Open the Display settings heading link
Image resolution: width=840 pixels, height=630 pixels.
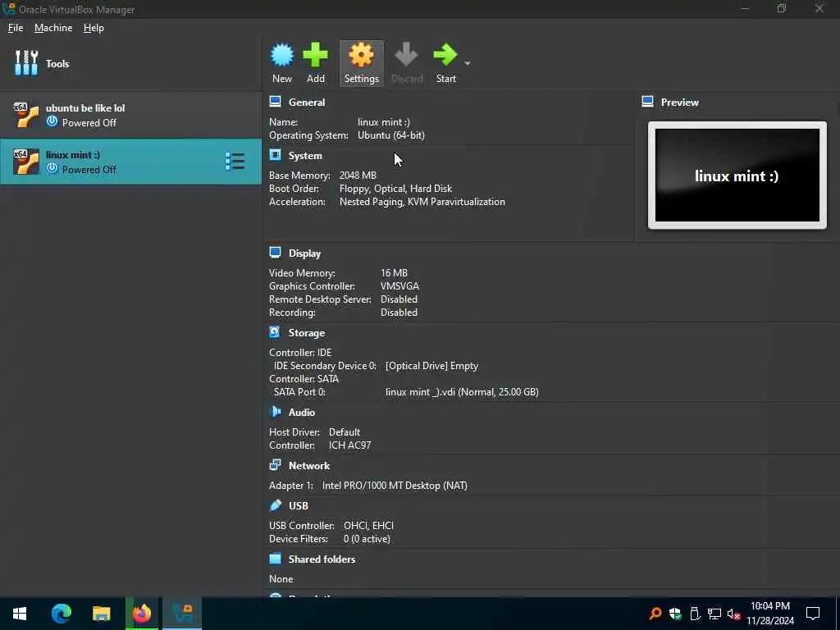point(305,253)
